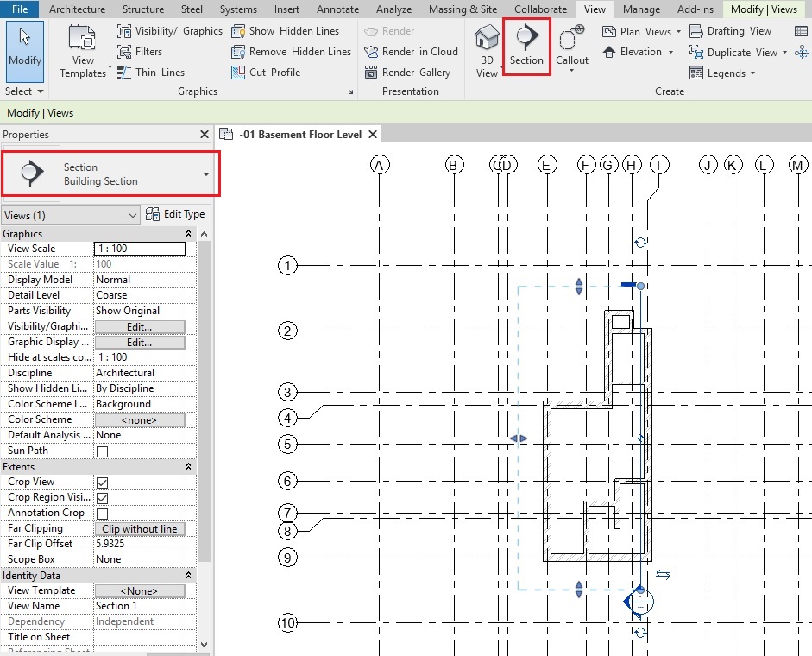Open the 3D View tool

click(487, 51)
